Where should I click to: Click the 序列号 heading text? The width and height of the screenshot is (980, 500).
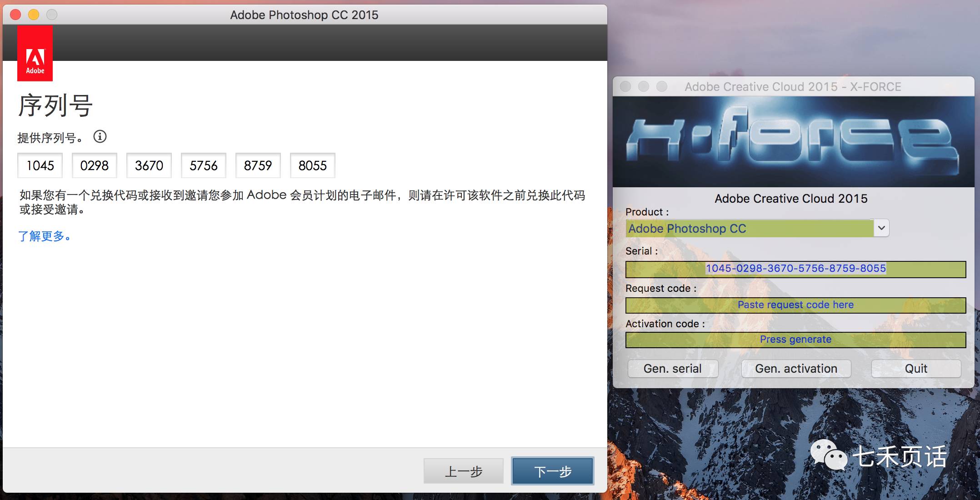[55, 105]
